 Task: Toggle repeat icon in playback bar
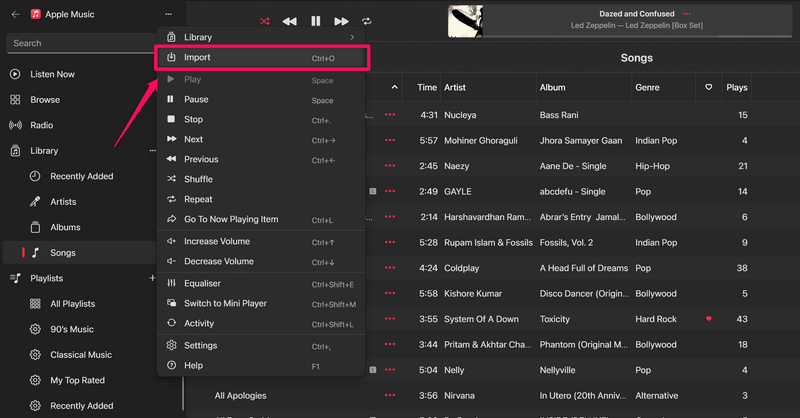coord(367,21)
